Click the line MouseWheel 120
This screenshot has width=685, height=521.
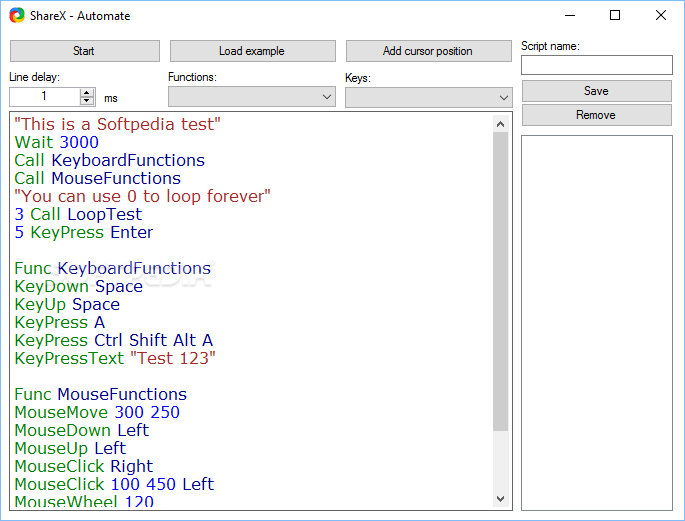pyautogui.click(x=84, y=501)
